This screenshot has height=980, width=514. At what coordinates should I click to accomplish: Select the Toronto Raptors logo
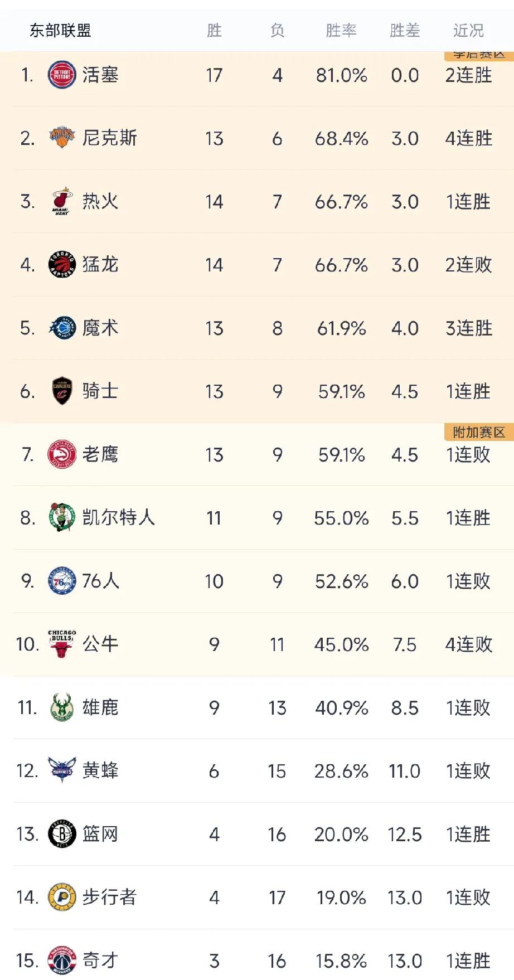[x=61, y=264]
